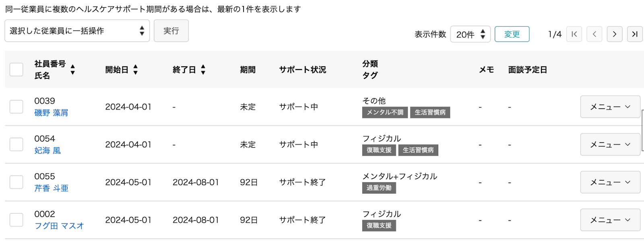Jump to the last page
This screenshot has height=241, width=644.
coord(635,34)
